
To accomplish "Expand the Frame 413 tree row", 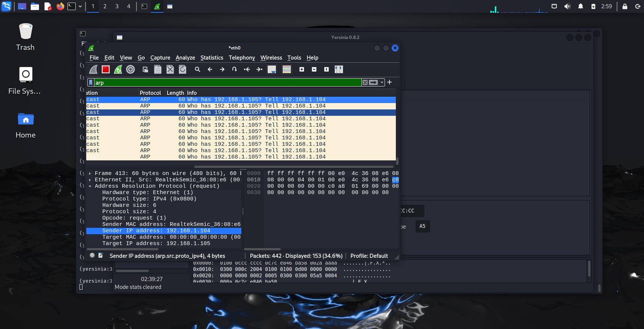I will [90, 173].
